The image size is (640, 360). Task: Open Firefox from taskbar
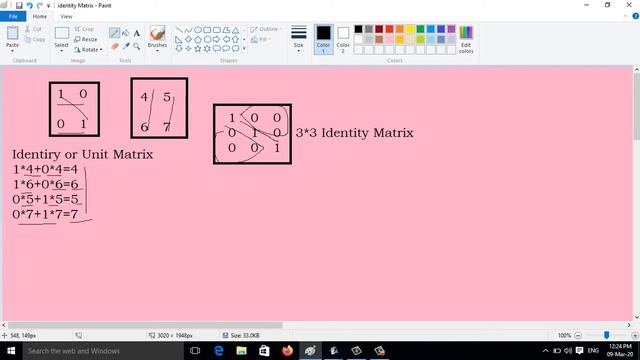tap(287, 351)
